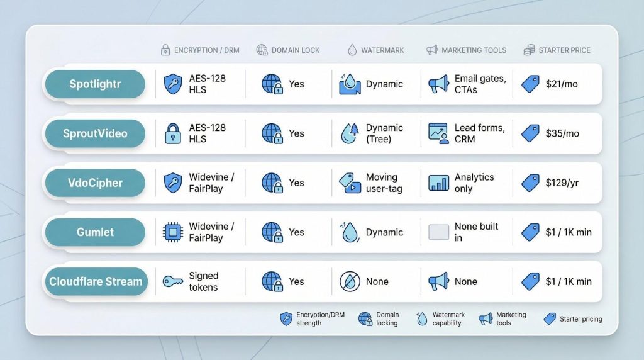This screenshot has height=360, width=644.
Task: Choose the Cloudflare Stream platform button
Action: pos(96,281)
